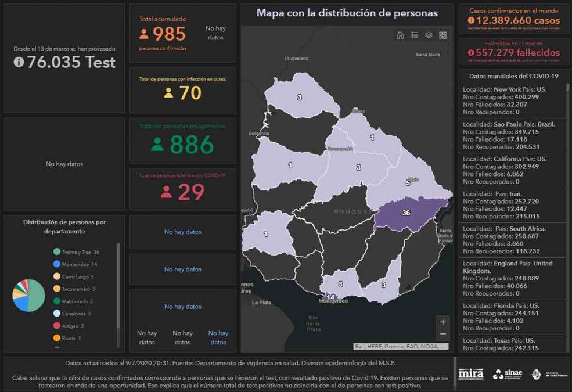572x392 pixels.
Task: Click the Esri attribution bar on map
Action: (x=401, y=347)
